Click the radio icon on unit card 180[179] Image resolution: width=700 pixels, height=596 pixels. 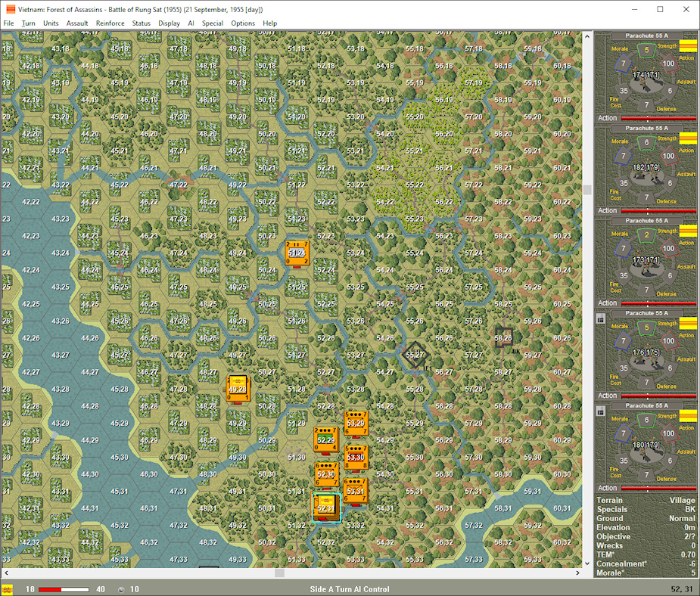(x=600, y=411)
